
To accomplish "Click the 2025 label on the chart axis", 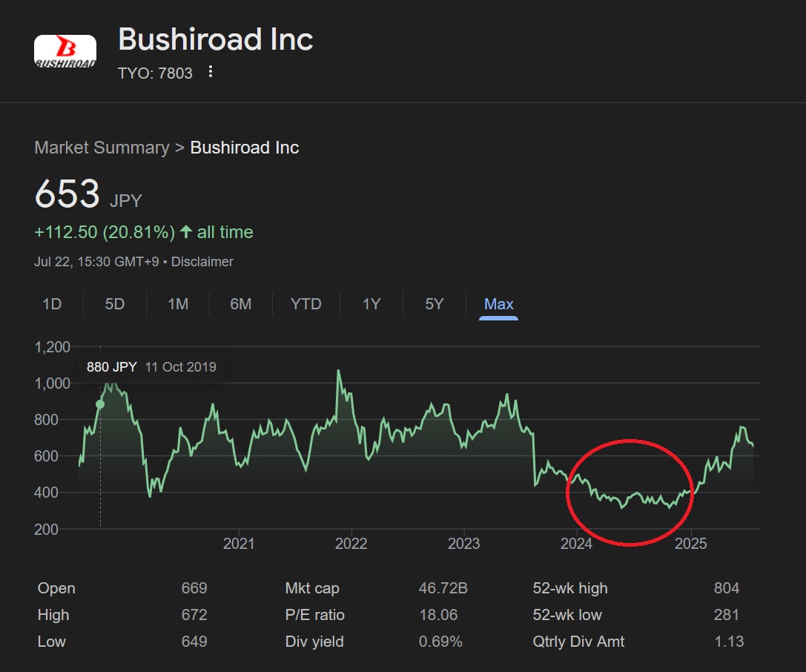I will click(x=691, y=544).
